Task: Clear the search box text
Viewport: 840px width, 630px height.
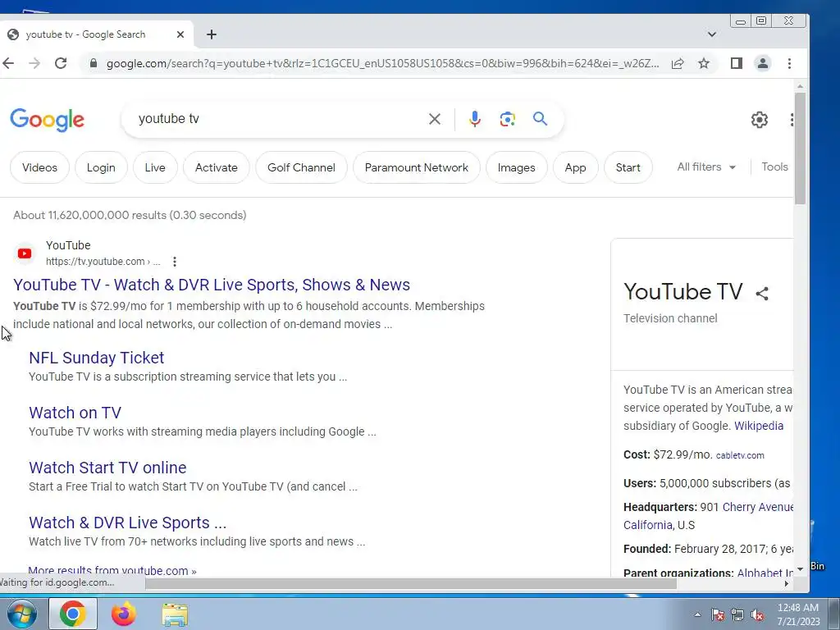Action: pyautogui.click(x=435, y=119)
